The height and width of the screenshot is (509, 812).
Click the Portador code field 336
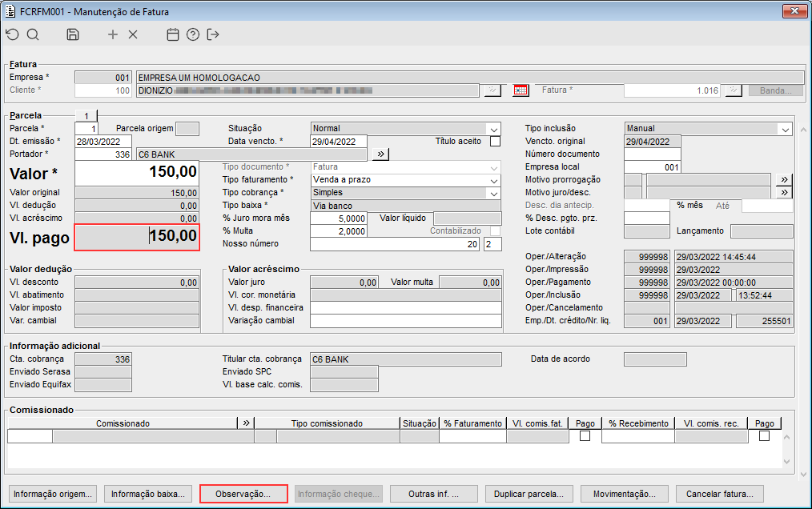click(x=103, y=154)
